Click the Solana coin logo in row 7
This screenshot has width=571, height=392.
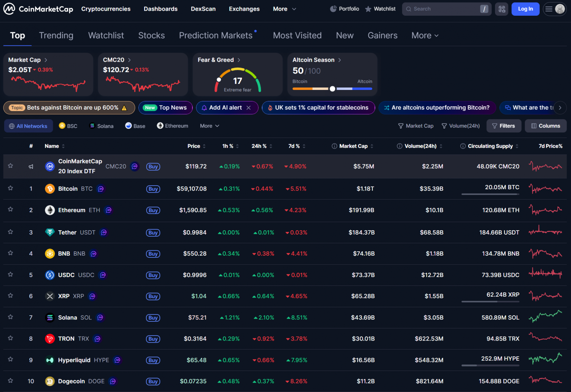[50, 317]
